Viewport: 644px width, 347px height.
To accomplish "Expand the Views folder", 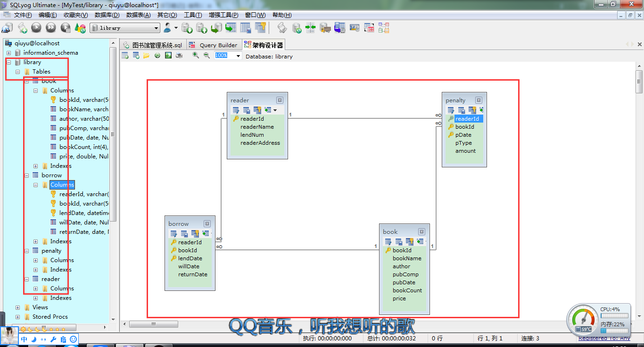I will 17,307.
